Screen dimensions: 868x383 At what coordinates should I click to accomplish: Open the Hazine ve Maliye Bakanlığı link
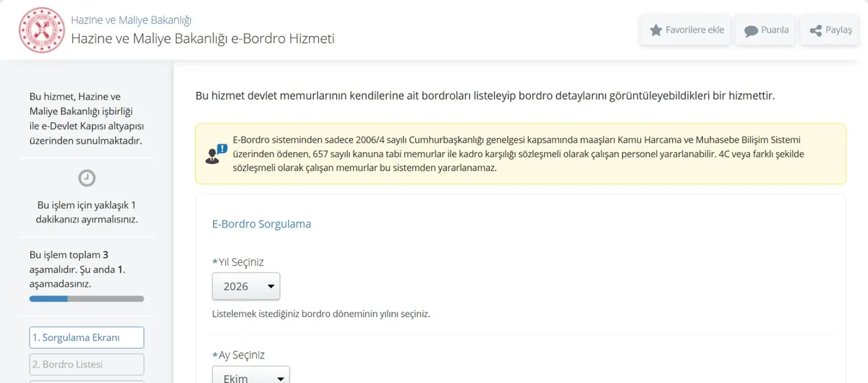click(x=131, y=20)
